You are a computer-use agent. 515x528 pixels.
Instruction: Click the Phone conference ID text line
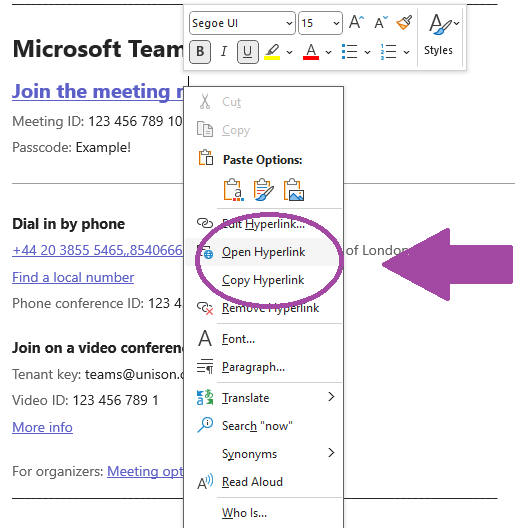pyautogui.click(x=97, y=303)
